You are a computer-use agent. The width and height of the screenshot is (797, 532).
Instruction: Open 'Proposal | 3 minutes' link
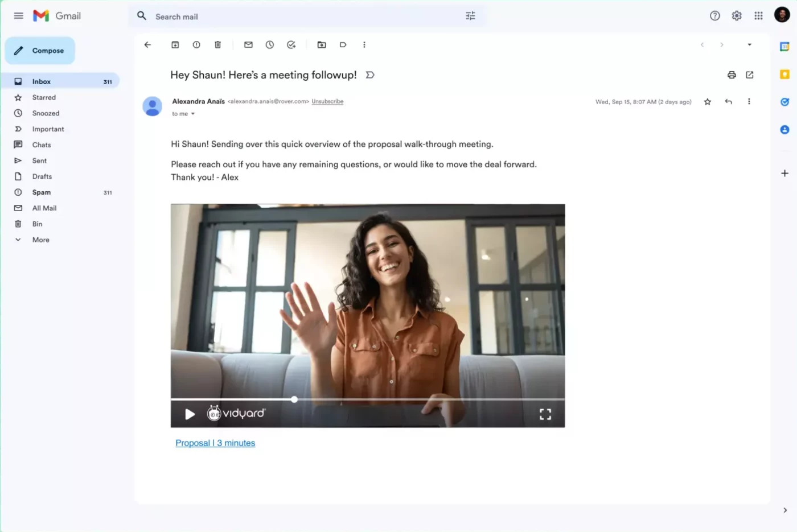click(x=215, y=443)
